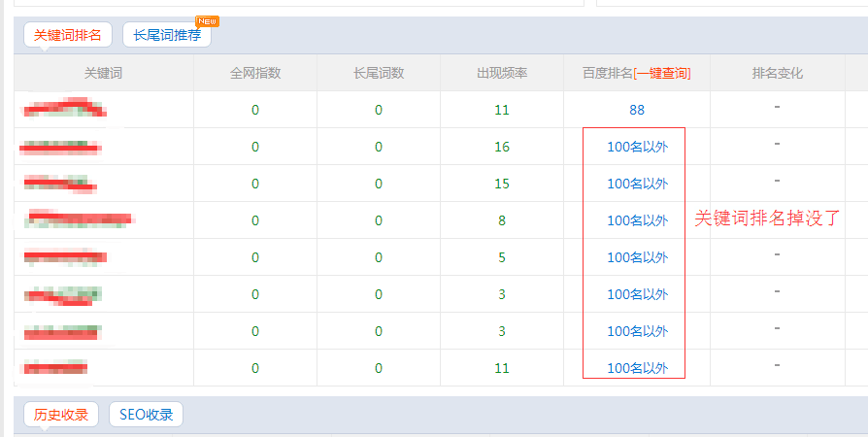The height and width of the screenshot is (437, 868).
Task: Click the 排名变化 column header
Action: (x=777, y=73)
